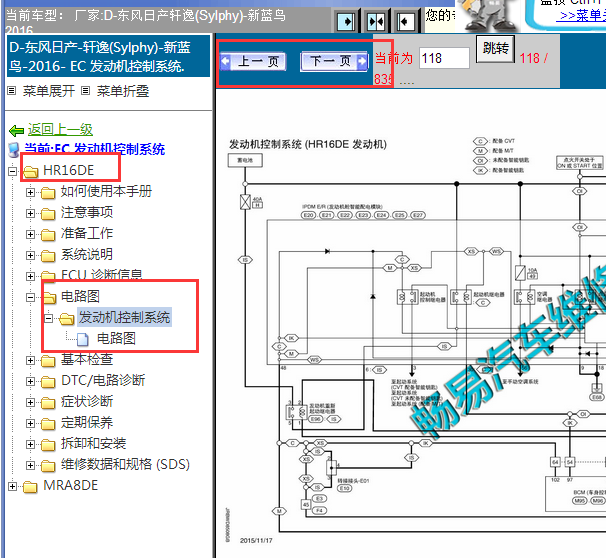Open the 基本检查 folder
Image resolution: width=606 pixels, height=558 pixels.
(x=87, y=359)
